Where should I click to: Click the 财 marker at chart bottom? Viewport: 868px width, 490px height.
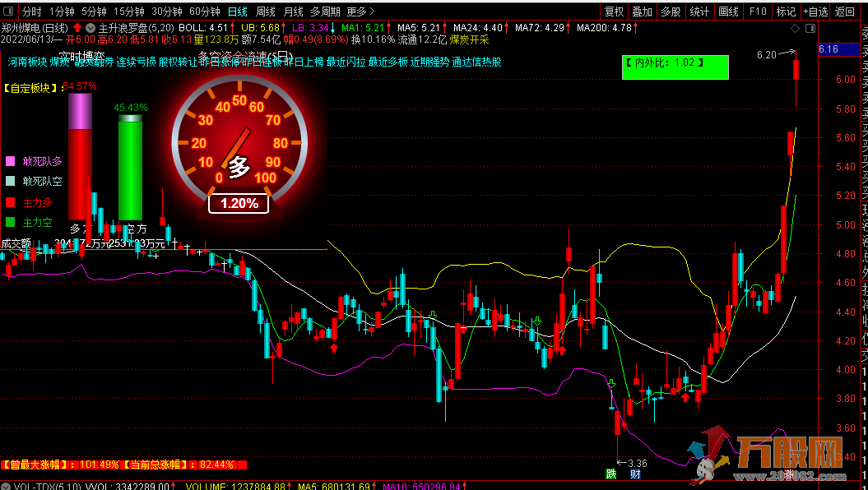tap(635, 474)
